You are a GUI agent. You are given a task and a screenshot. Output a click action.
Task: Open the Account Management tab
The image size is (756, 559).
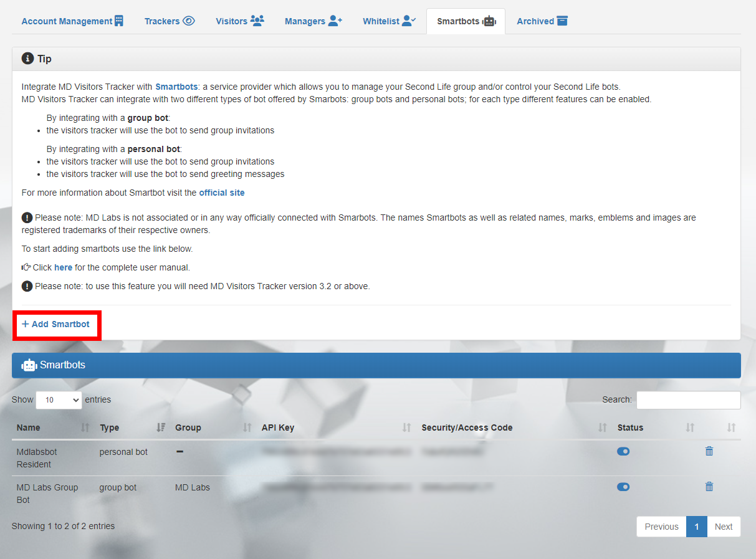pyautogui.click(x=72, y=21)
